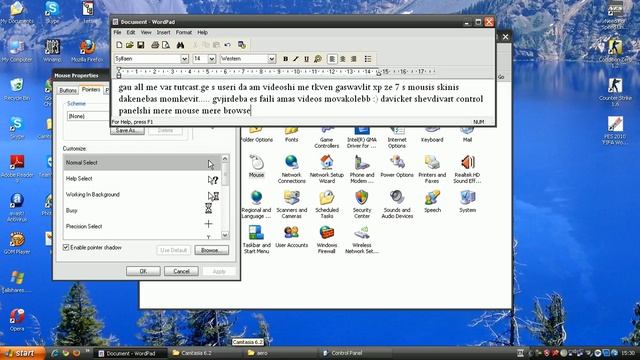Switch to Camtasia 6.2 taskbar item
640x360 pixels.
pos(206,353)
